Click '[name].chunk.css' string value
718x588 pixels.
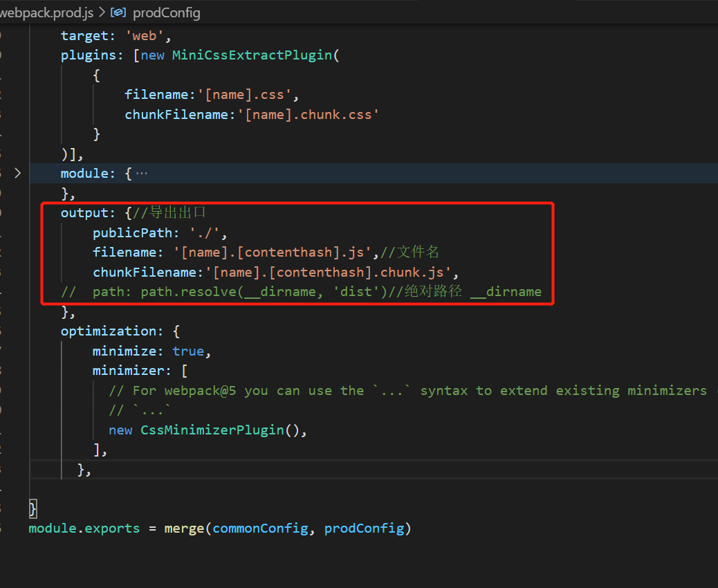click(308, 114)
